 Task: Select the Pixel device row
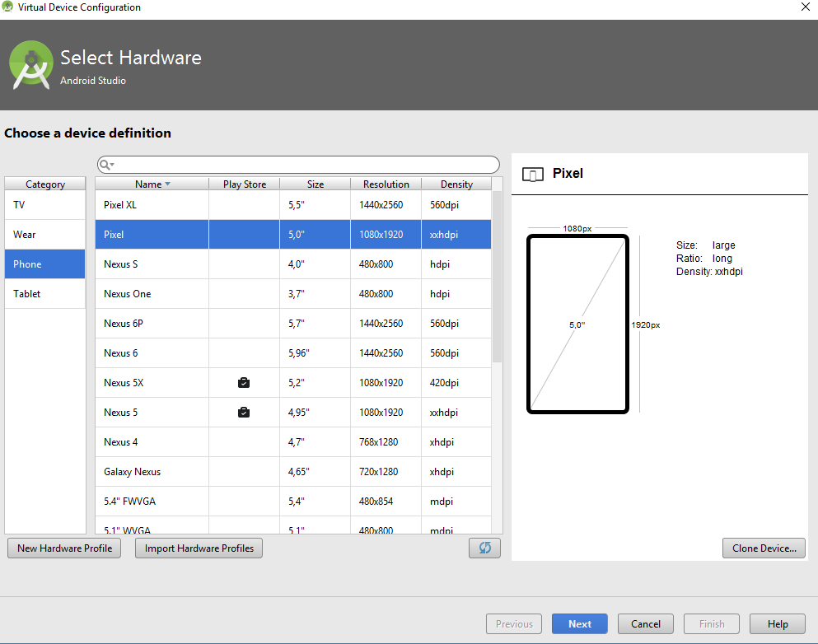pyautogui.click(x=293, y=235)
